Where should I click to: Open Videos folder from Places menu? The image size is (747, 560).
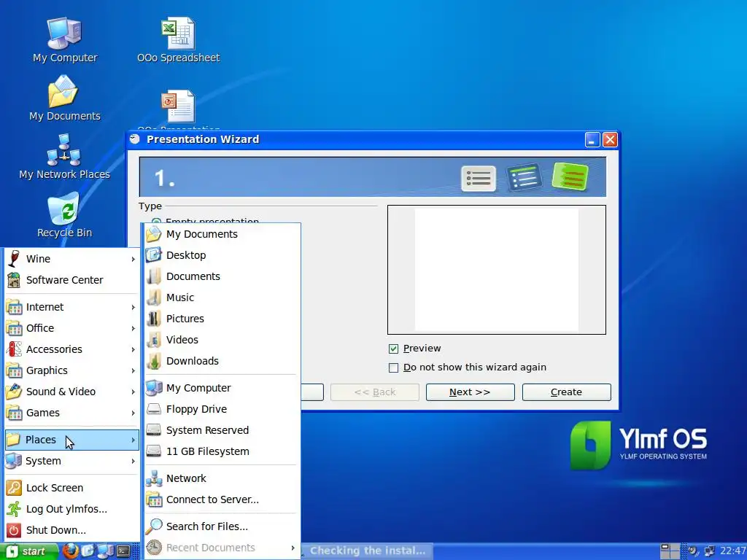click(x=221, y=340)
